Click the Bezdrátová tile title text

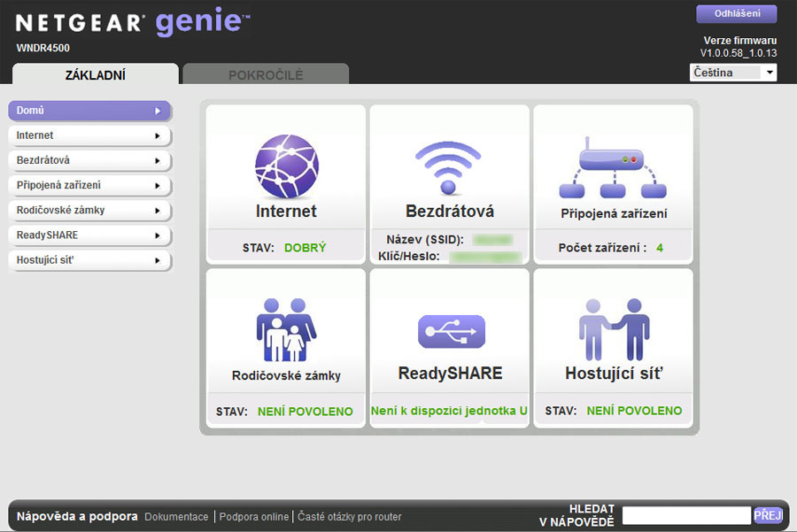(450, 211)
